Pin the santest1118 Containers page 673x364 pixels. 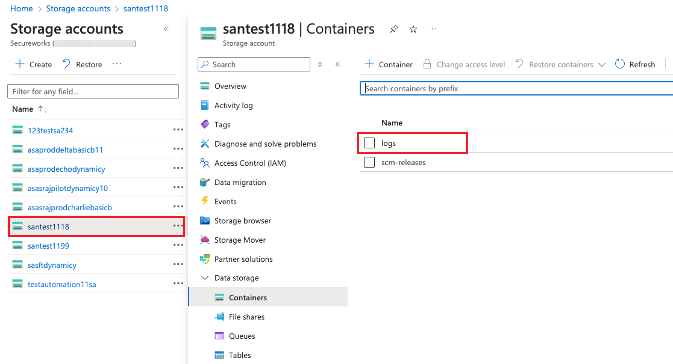click(393, 29)
